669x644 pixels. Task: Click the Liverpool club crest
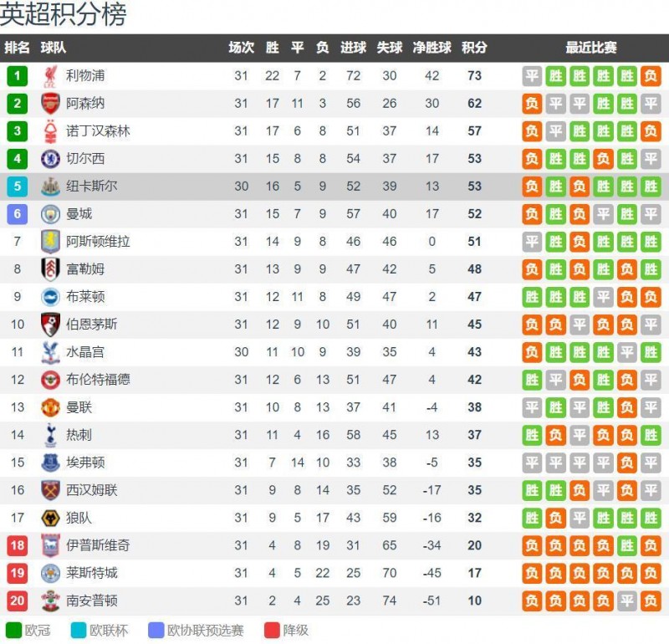coord(50,76)
